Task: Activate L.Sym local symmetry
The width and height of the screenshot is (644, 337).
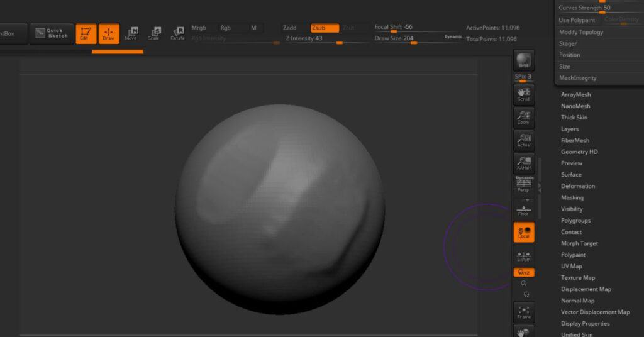Action: (524, 257)
